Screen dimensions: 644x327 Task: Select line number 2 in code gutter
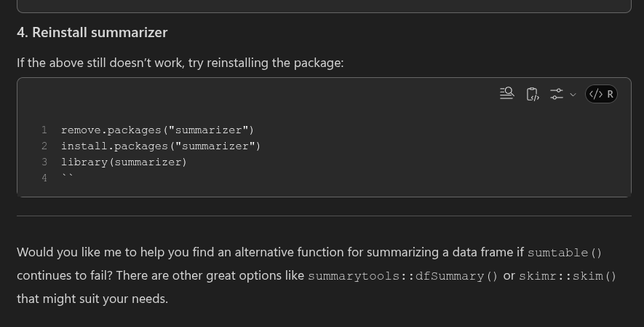pyautogui.click(x=44, y=146)
